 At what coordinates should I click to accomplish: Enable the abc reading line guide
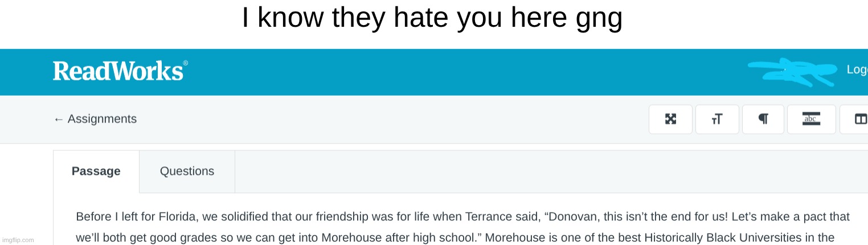[811, 119]
